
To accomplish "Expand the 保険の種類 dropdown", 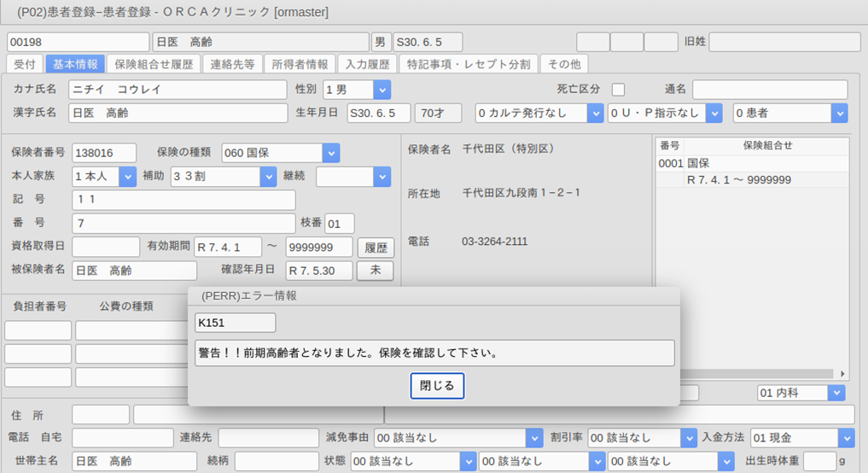I will 331,153.
